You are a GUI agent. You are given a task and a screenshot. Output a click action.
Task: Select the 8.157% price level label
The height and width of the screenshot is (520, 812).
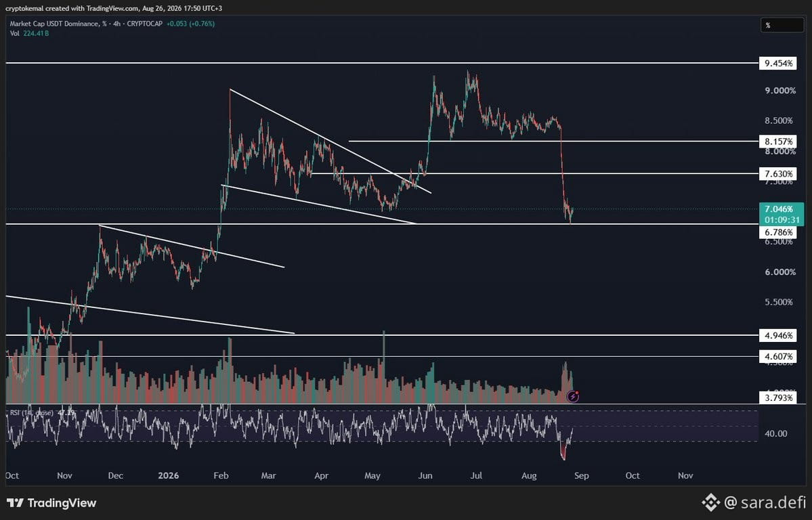(x=778, y=141)
